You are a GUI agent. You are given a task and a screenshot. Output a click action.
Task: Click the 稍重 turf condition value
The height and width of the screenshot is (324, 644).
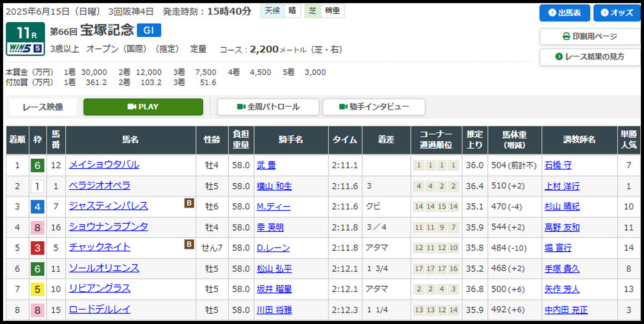point(332,11)
